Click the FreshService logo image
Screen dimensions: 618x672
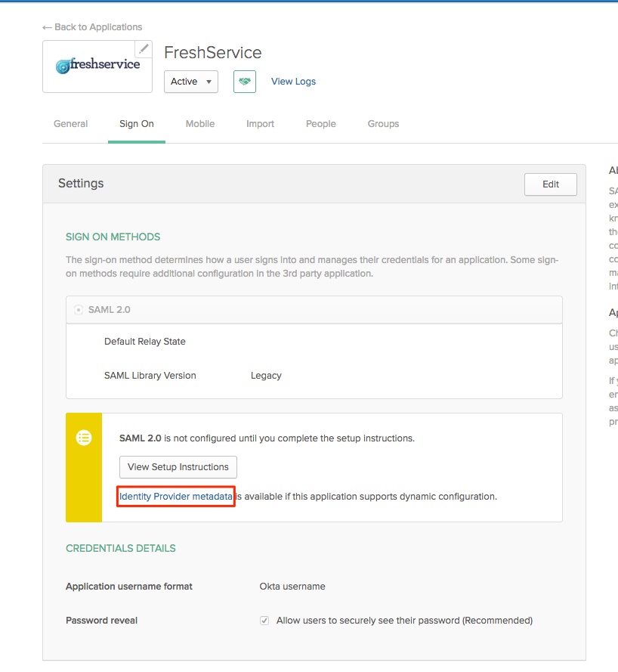tap(97, 66)
